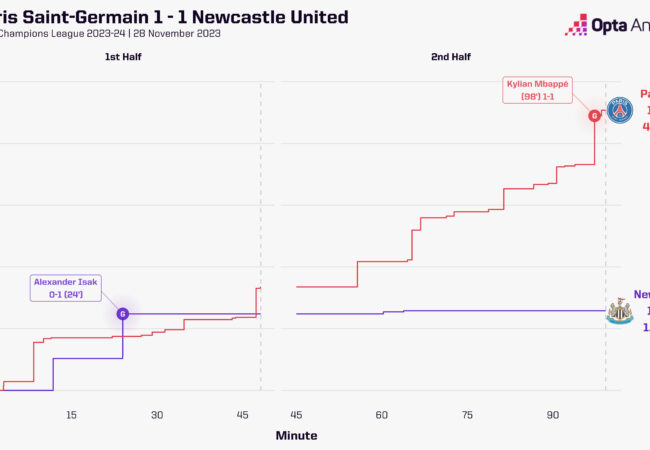The height and width of the screenshot is (450, 650).
Task: Click the 1st Half heading
Action: 124,58
